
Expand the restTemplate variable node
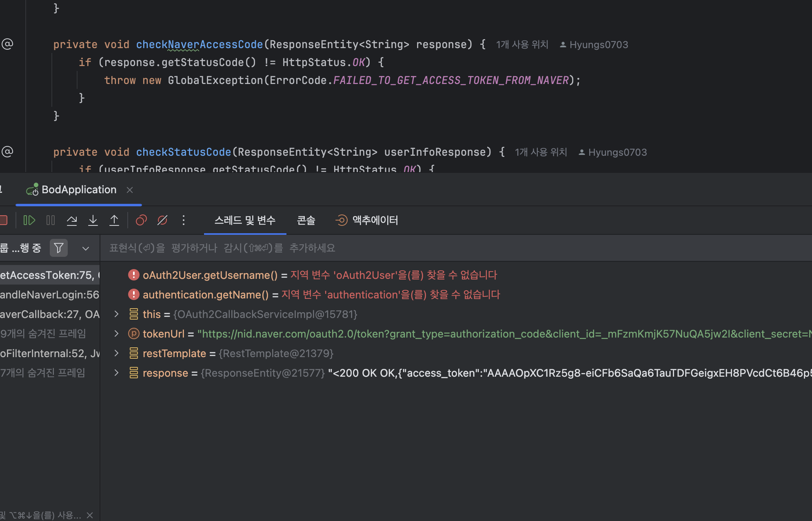click(116, 353)
